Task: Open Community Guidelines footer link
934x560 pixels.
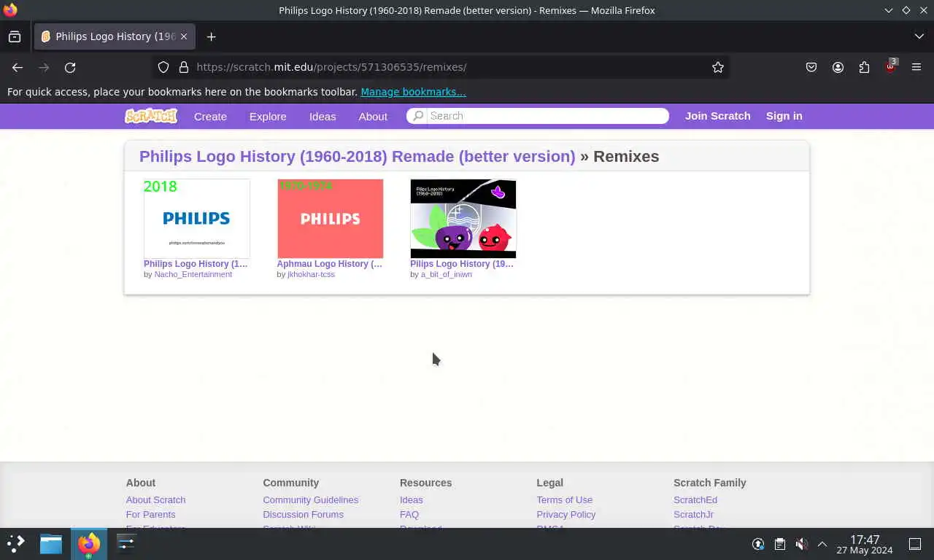Action: [x=310, y=500]
